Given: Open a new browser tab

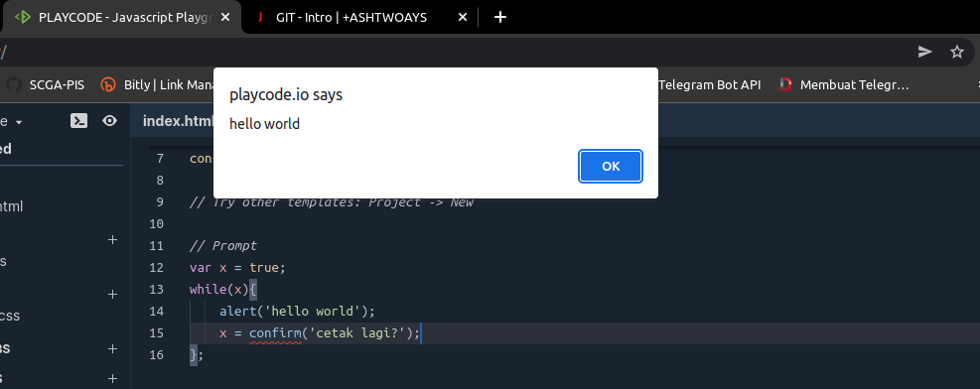Looking at the screenshot, I should coord(500,18).
